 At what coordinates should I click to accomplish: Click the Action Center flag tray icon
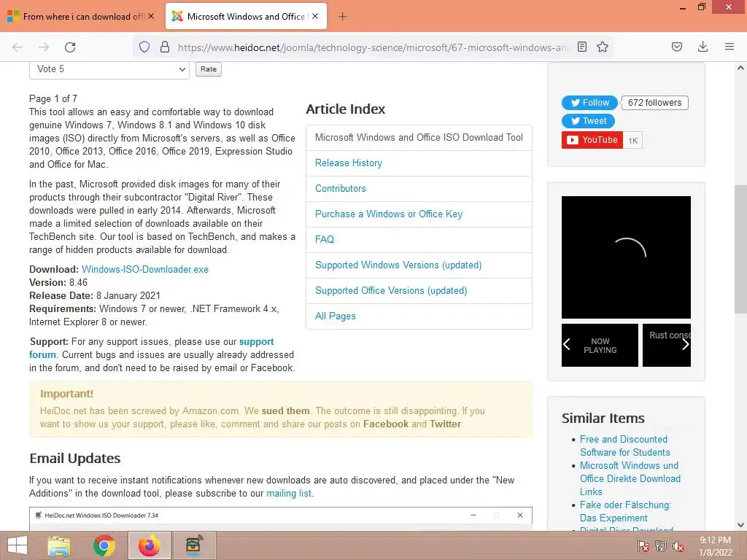coord(643,546)
